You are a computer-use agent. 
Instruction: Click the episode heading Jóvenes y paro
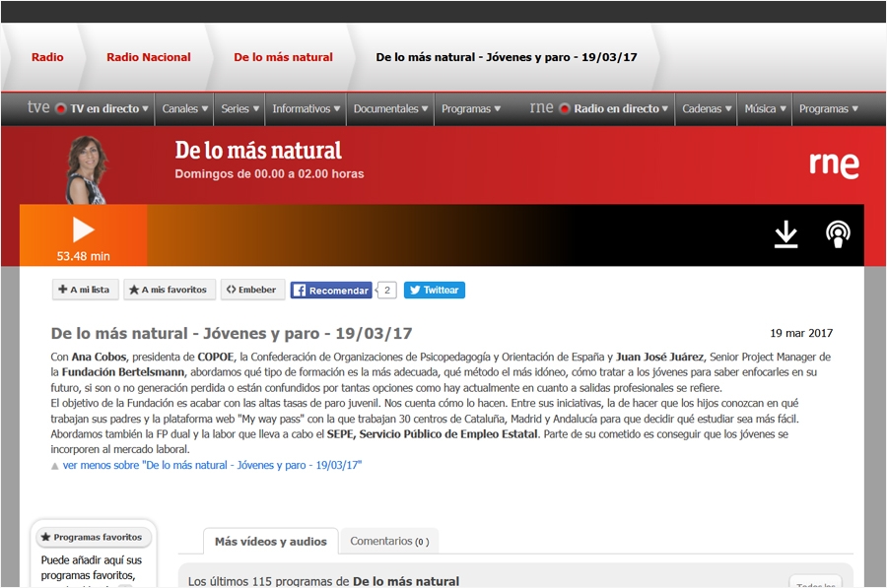tap(232, 333)
